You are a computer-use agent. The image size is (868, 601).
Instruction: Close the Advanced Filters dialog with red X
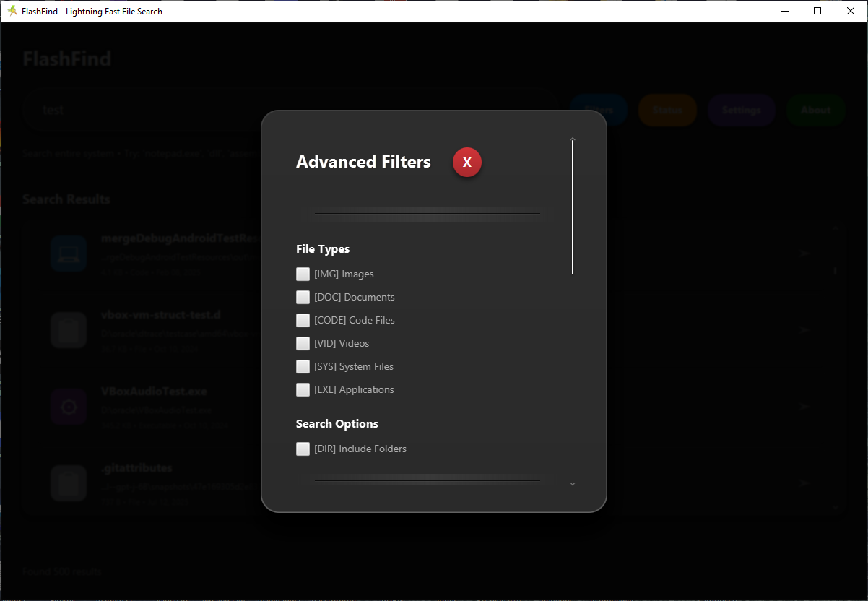(466, 163)
